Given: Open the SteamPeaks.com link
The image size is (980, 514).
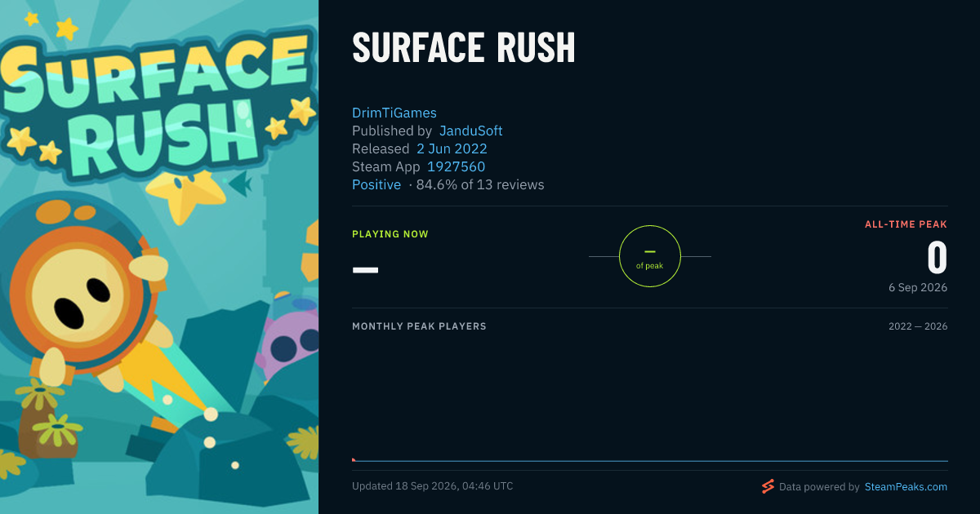Looking at the screenshot, I should pos(906,486).
